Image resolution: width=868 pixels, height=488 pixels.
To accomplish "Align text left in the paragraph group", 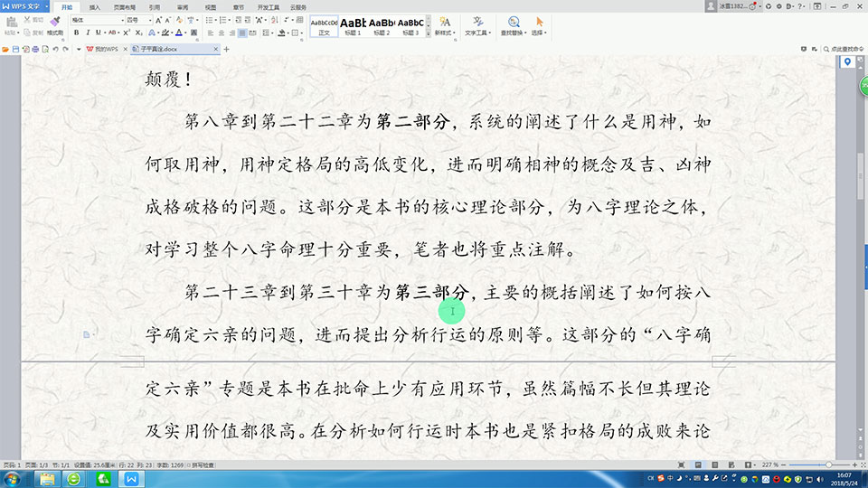I will (211, 33).
